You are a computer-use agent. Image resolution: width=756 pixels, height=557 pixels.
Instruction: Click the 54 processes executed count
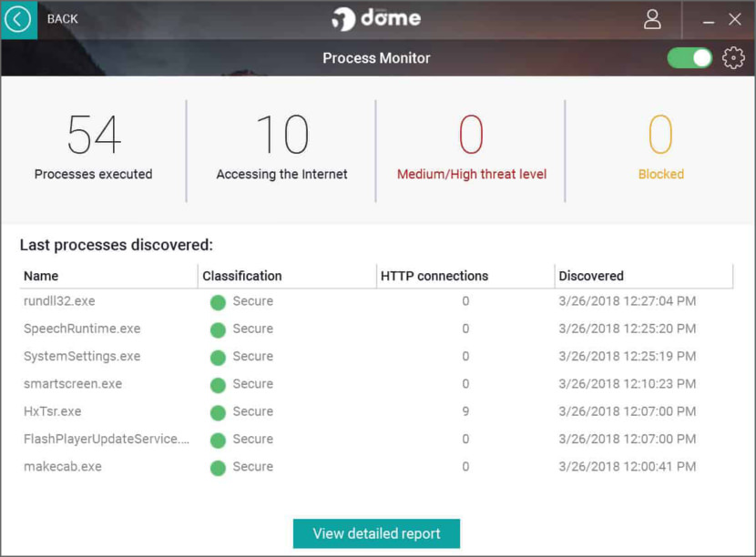[94, 135]
